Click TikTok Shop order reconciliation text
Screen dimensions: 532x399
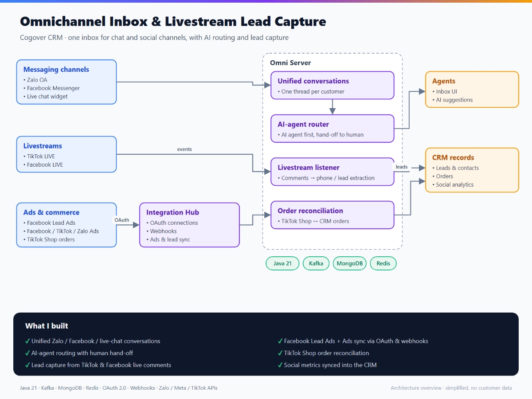pos(327,353)
